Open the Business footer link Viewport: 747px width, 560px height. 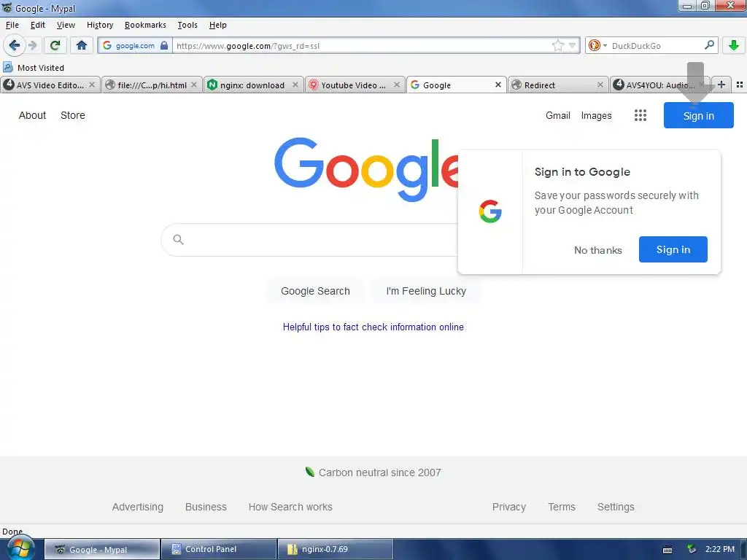(x=206, y=507)
